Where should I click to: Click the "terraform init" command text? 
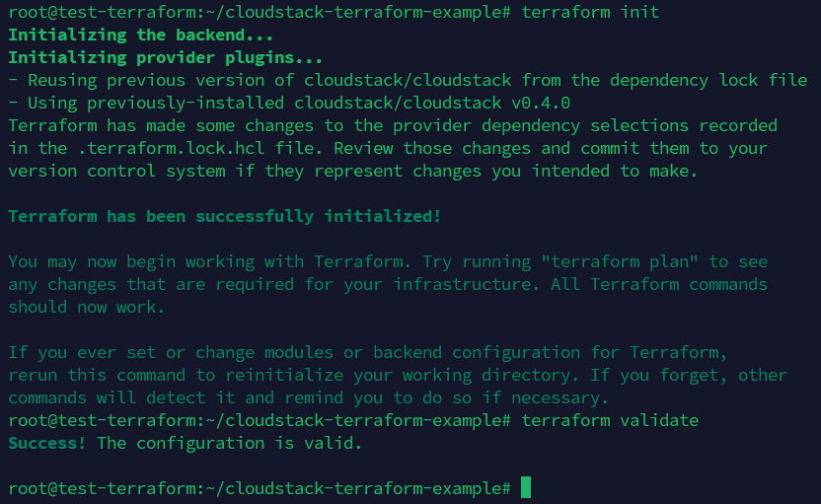590,12
